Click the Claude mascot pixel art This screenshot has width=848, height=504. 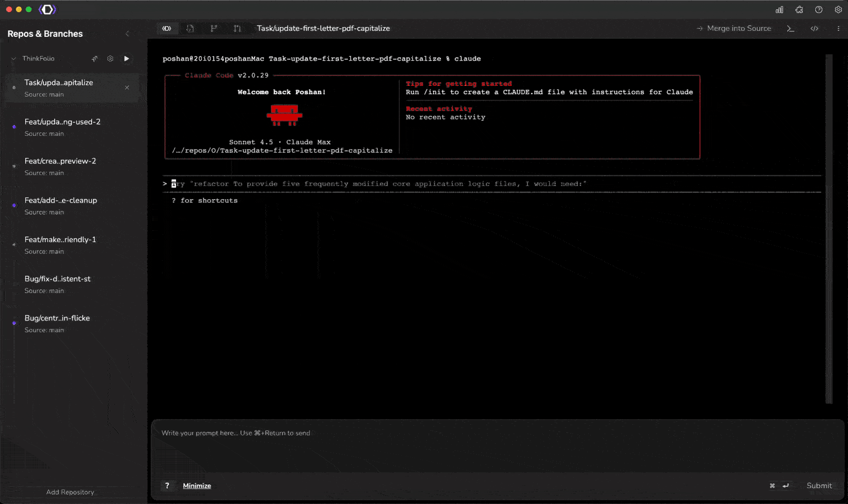coord(284,115)
